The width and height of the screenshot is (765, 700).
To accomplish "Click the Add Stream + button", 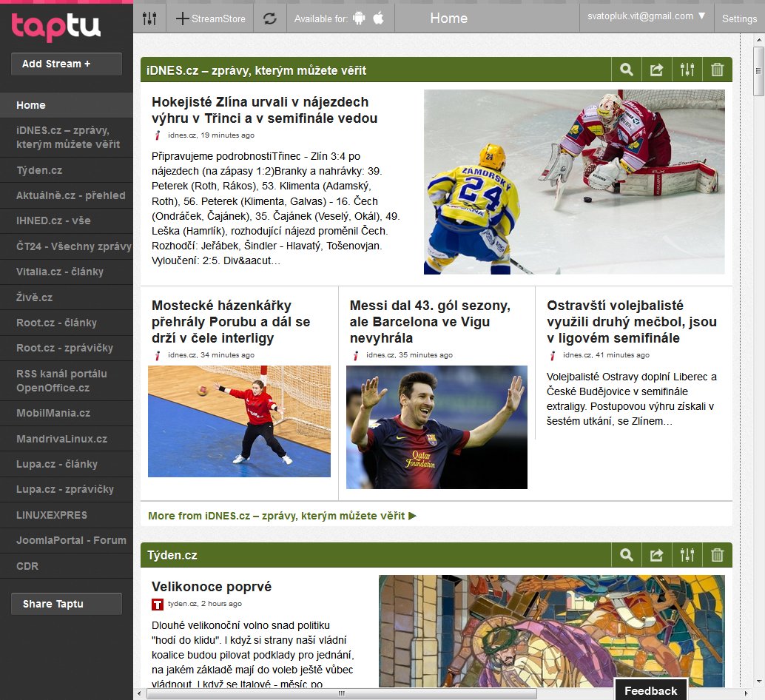I will pyautogui.click(x=66, y=64).
